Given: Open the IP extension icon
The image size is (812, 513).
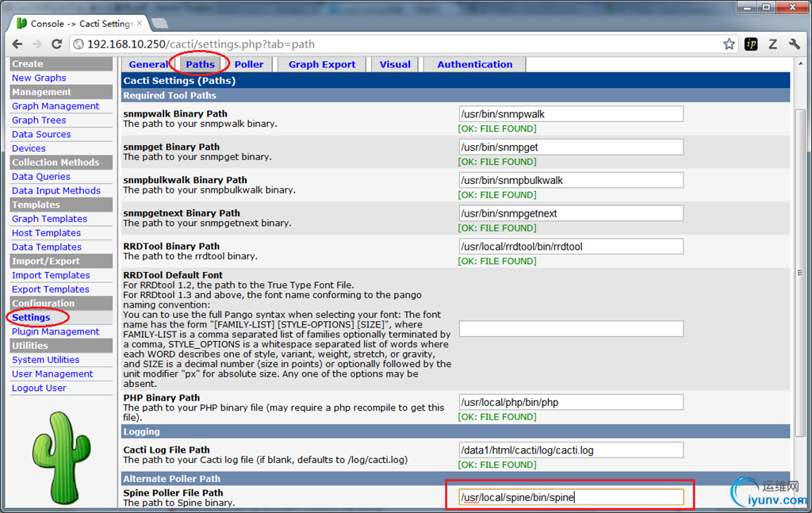Looking at the screenshot, I should pyautogui.click(x=751, y=44).
